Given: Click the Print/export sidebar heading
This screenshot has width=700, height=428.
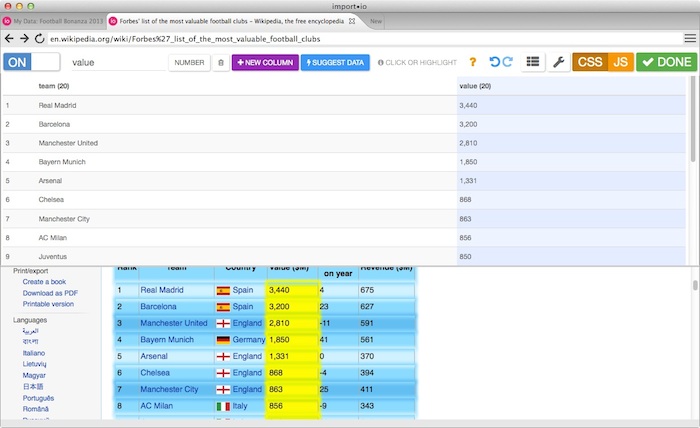Looking at the screenshot, I should click(30, 271).
